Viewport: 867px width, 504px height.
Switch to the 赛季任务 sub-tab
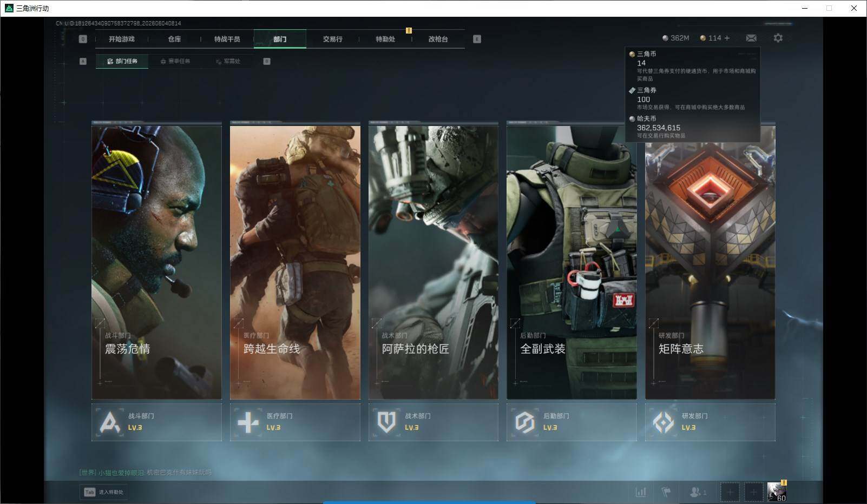175,61
